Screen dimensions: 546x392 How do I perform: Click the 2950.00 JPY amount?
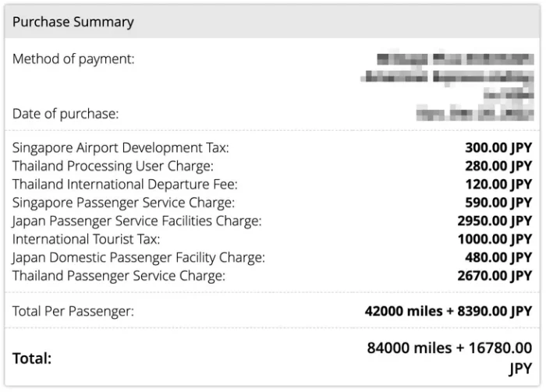(495, 221)
